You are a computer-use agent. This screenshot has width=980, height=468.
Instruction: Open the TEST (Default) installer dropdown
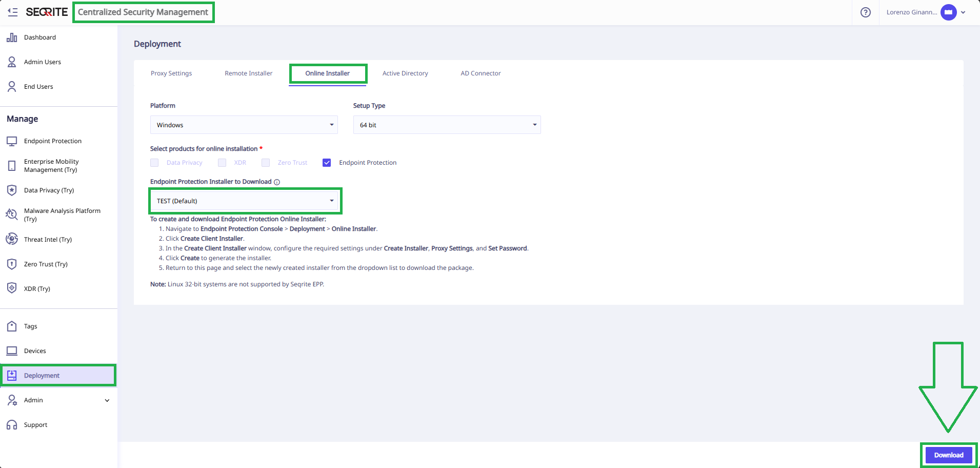coord(244,201)
